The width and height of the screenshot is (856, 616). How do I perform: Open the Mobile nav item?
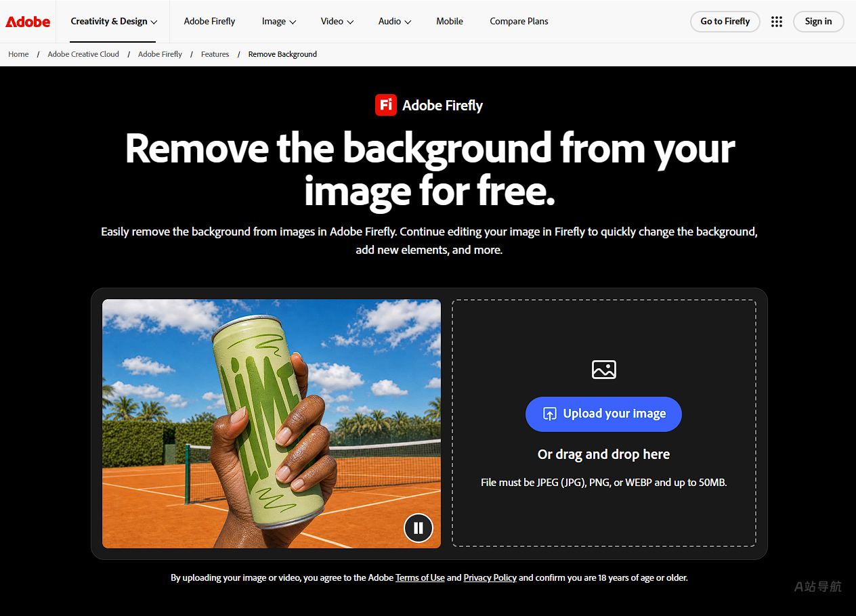point(450,22)
